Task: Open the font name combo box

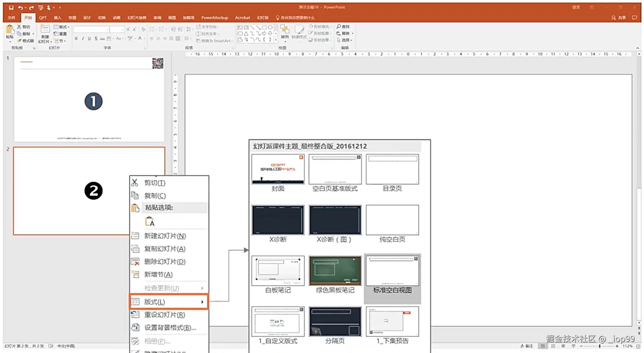Action: [x=91, y=29]
